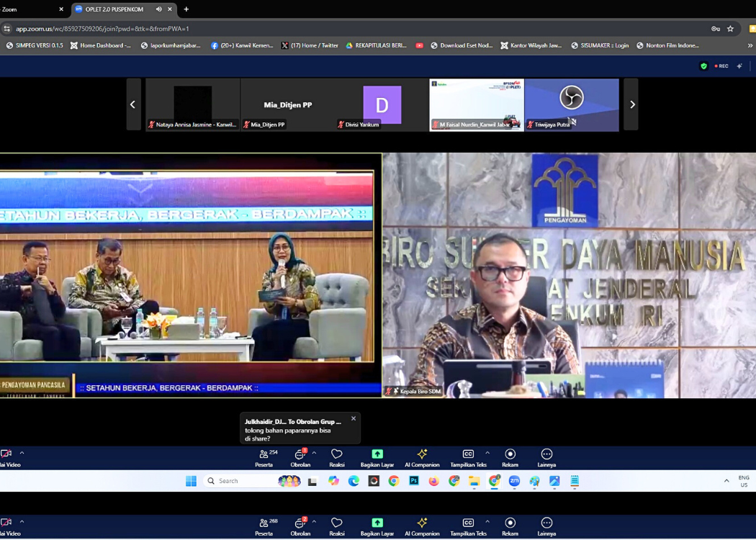Viewport: 756px width, 540px height.
Task: Select Triwijaya Putra participant thumbnail
Action: click(572, 104)
